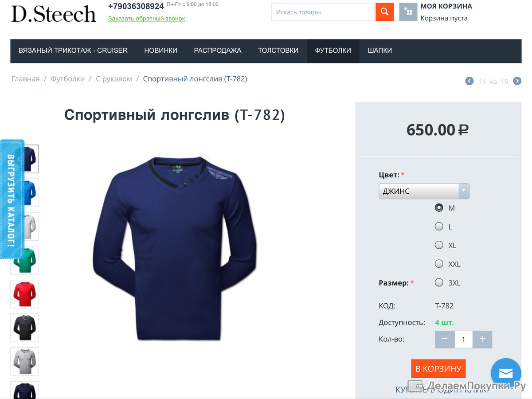
Task: Decrease quantity with minus button
Action: [x=445, y=339]
